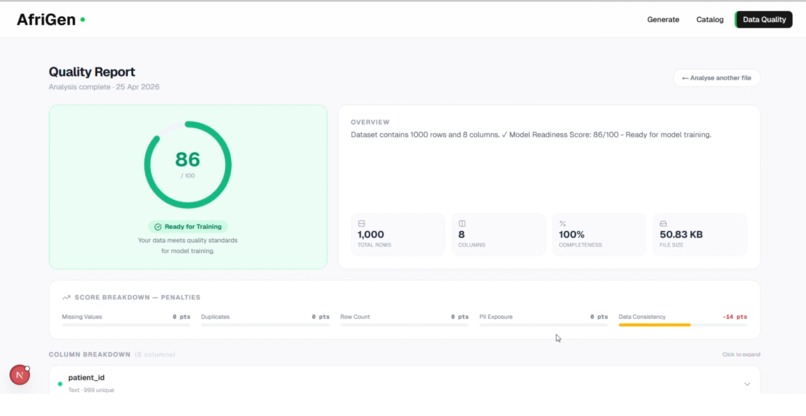Image resolution: width=806 pixels, height=416 pixels.
Task: Click the Data Consistency penalty bar
Action: tap(683, 325)
